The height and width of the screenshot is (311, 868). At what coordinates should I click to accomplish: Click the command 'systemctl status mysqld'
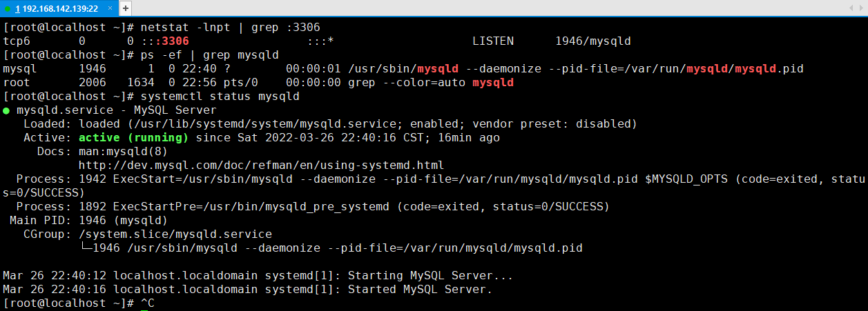click(220, 97)
